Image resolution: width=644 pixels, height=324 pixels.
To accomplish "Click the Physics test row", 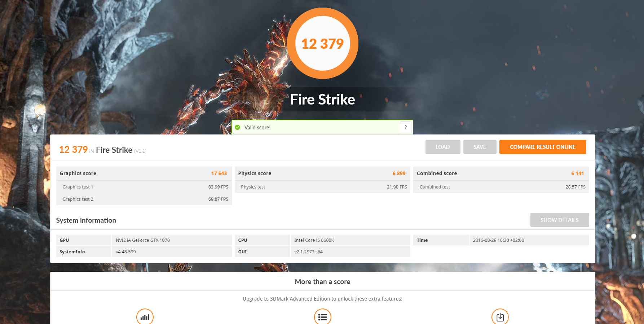I will [x=322, y=187].
